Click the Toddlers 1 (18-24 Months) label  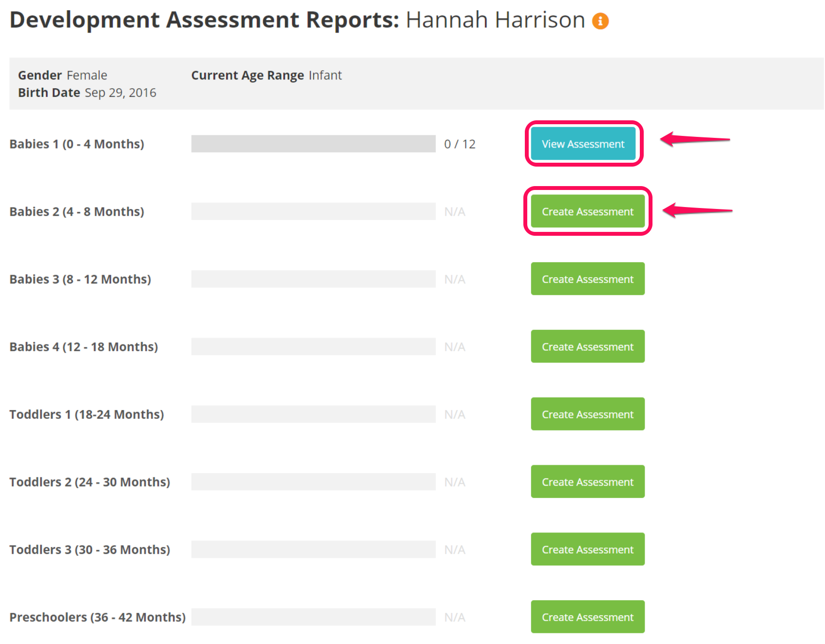[x=86, y=414]
